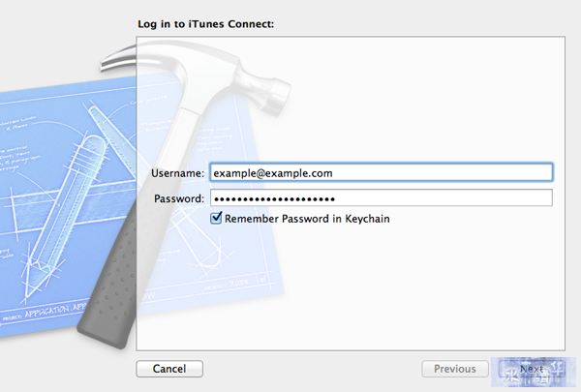Click the hammer claw at top left
Viewport: 581px width, 392px height.
(118, 57)
